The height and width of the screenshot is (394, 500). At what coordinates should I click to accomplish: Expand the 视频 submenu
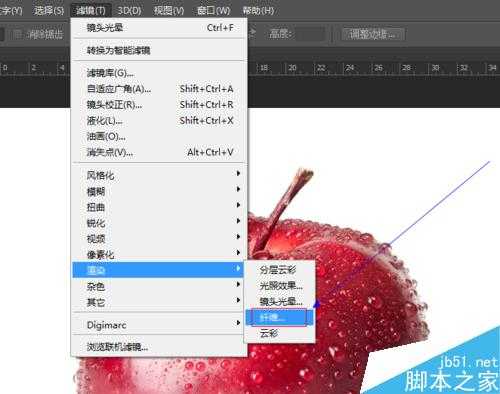pyautogui.click(x=159, y=238)
